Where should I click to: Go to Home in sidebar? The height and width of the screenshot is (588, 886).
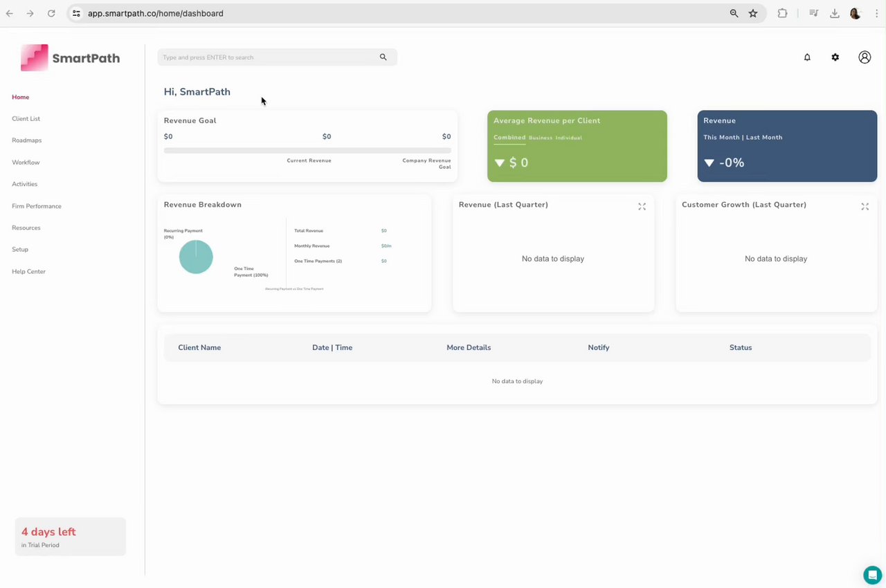[21, 98]
